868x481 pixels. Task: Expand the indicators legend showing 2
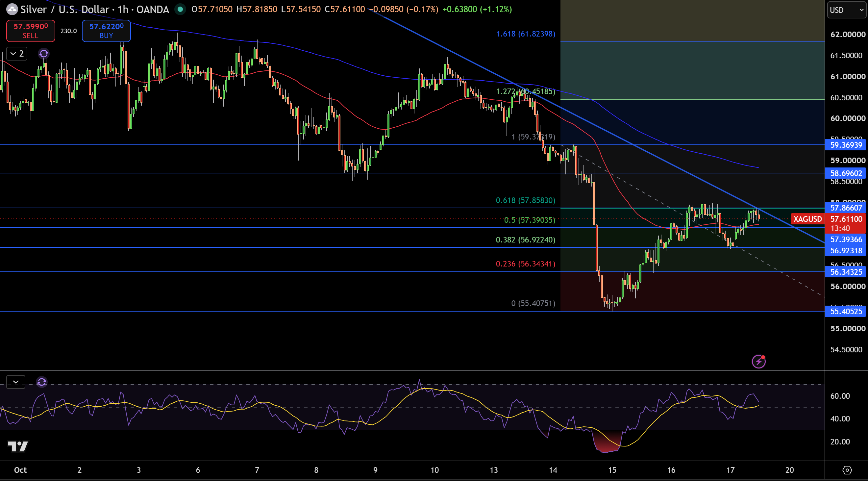click(x=17, y=54)
